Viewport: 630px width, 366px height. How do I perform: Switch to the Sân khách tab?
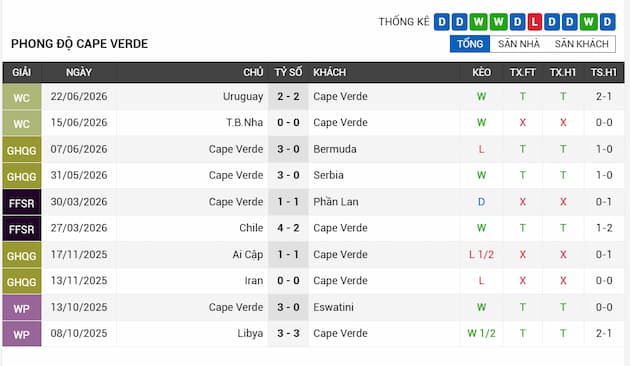(581, 44)
